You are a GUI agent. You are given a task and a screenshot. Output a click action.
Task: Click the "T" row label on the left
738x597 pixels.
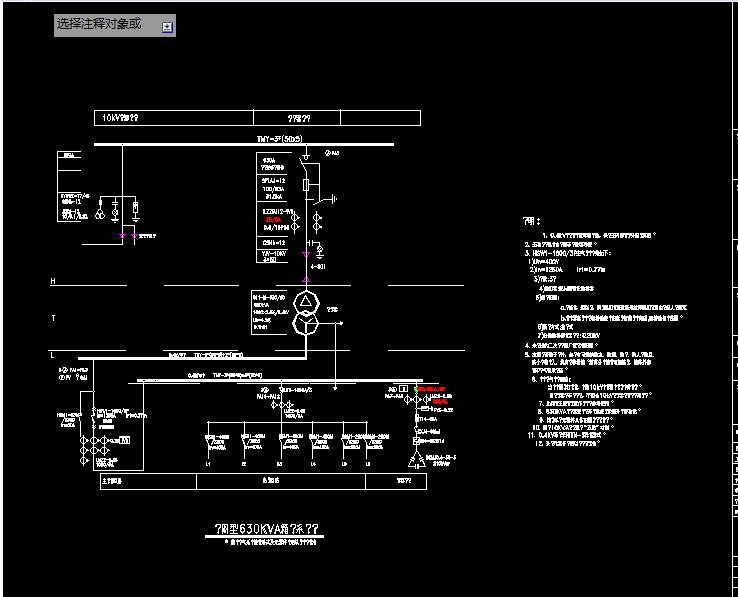(x=53, y=318)
